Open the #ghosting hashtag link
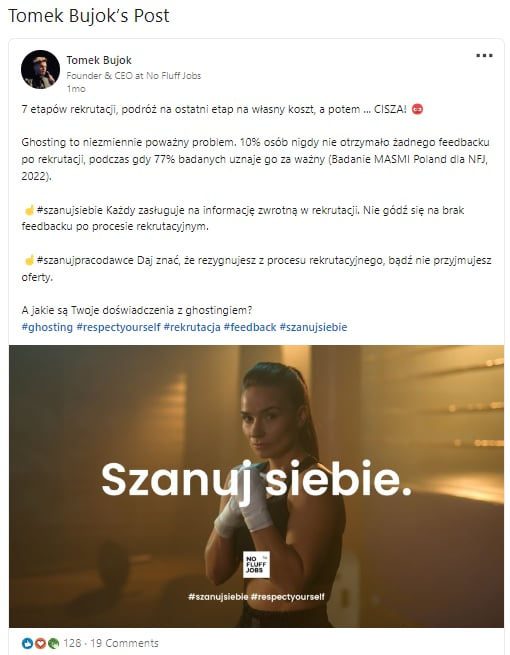 click(x=47, y=327)
